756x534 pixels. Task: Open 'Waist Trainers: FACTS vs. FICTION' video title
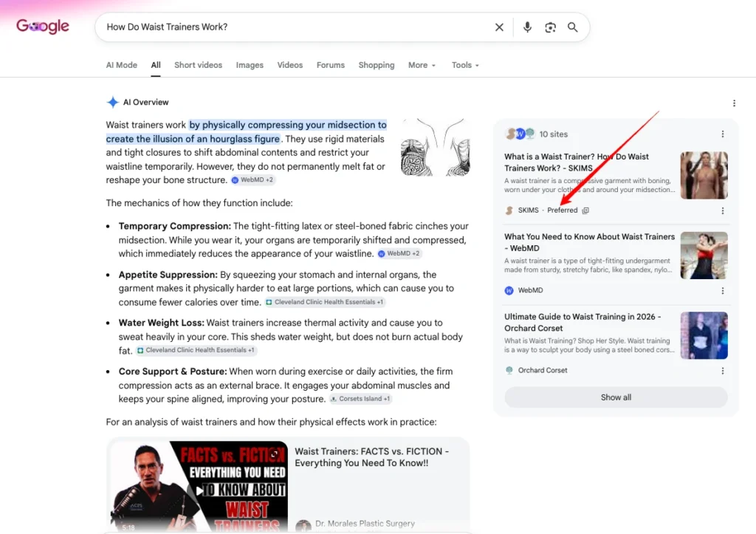372,457
